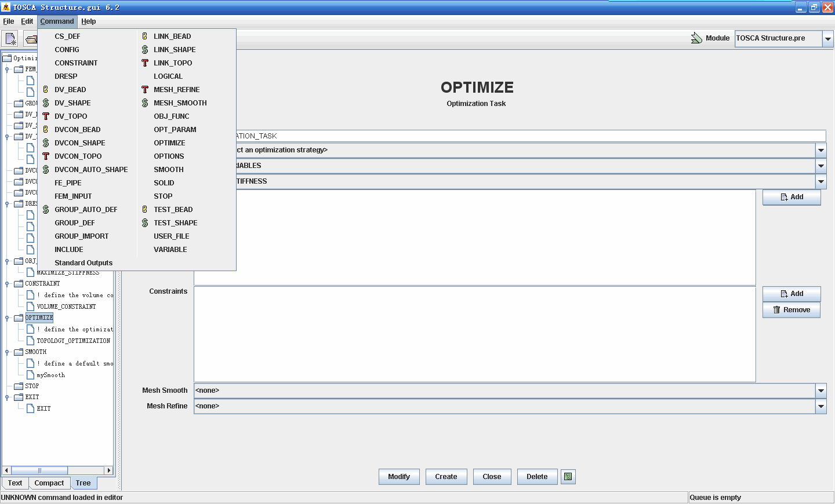
Task: Select the DVCON_TOPO command icon entry
Action: 78,156
